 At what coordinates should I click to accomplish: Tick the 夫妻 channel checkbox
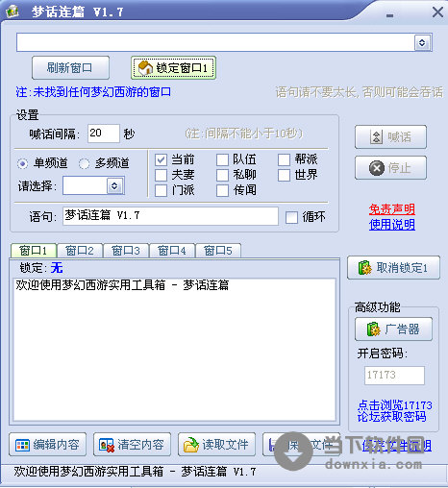pyautogui.click(x=161, y=175)
